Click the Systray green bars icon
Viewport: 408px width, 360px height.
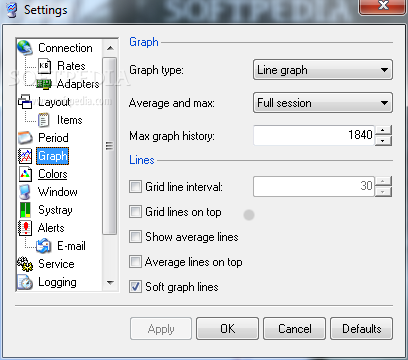click(25, 210)
